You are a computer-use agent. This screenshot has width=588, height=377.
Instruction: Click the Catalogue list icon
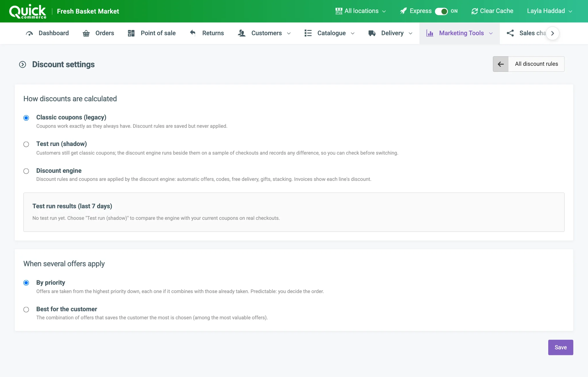[x=308, y=33]
